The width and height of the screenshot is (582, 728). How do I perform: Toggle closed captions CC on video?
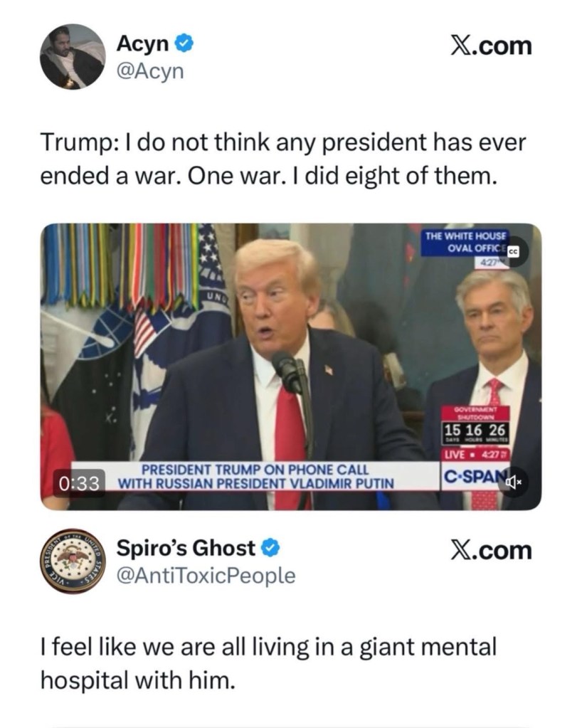click(x=513, y=252)
